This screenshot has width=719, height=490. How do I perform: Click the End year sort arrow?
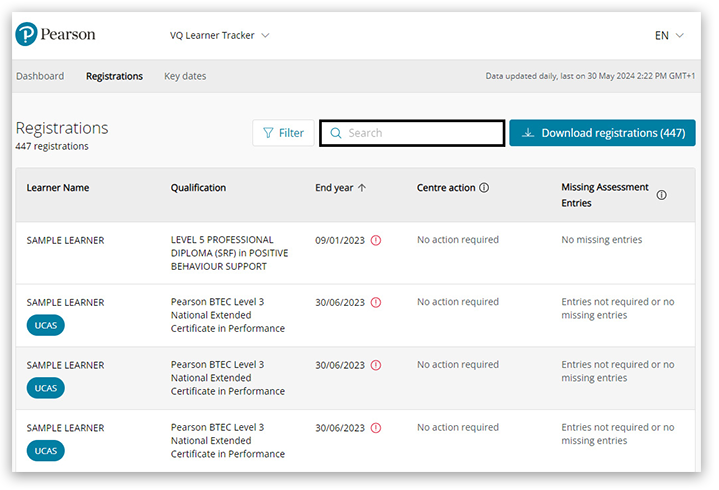[362, 188]
